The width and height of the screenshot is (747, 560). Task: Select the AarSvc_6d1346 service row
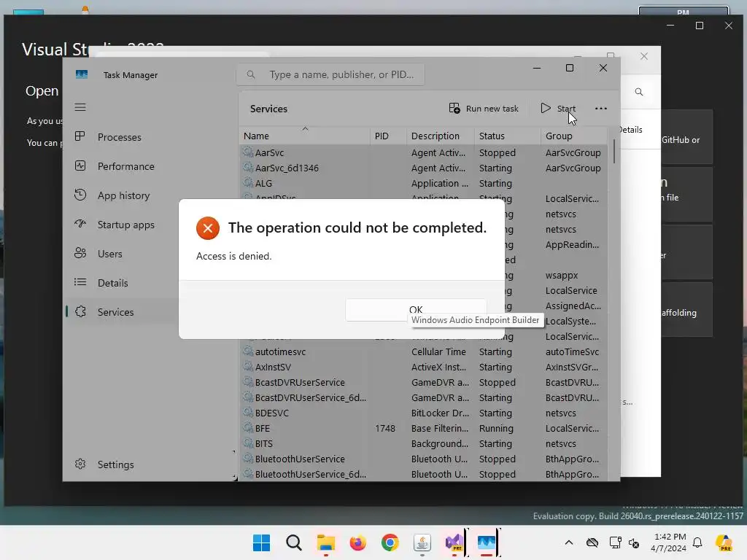point(424,168)
